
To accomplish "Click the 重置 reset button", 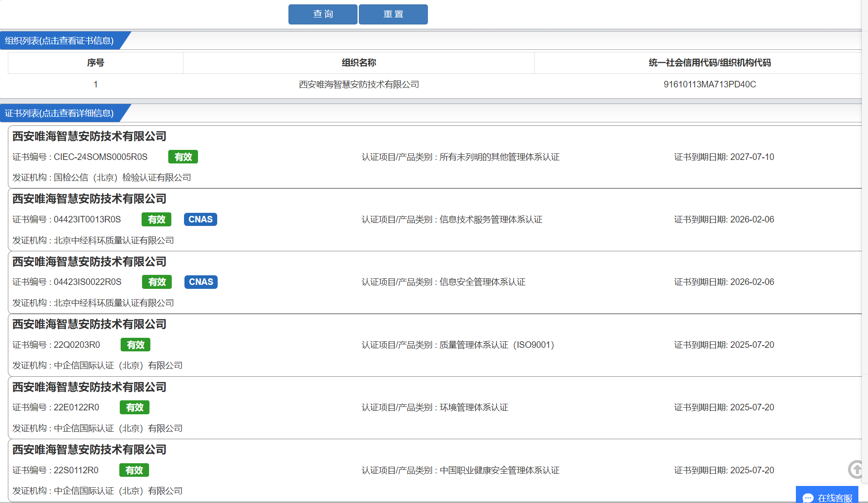I will [x=393, y=14].
